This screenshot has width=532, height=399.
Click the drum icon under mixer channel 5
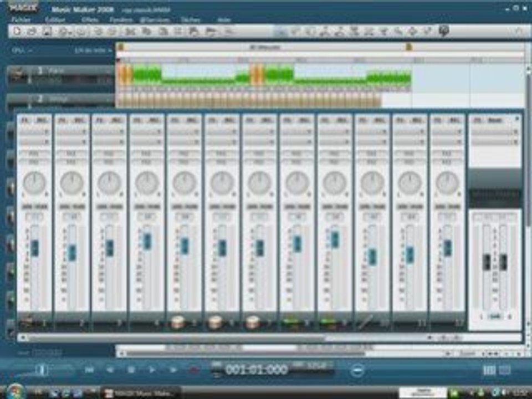[177, 322]
